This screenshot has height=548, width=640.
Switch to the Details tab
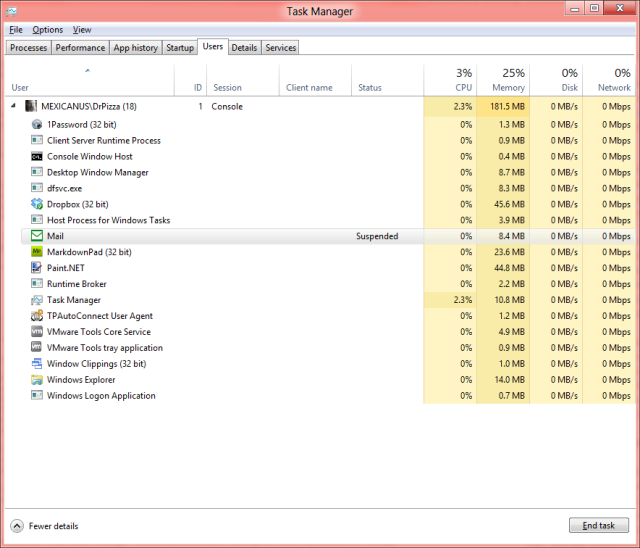coord(244,48)
